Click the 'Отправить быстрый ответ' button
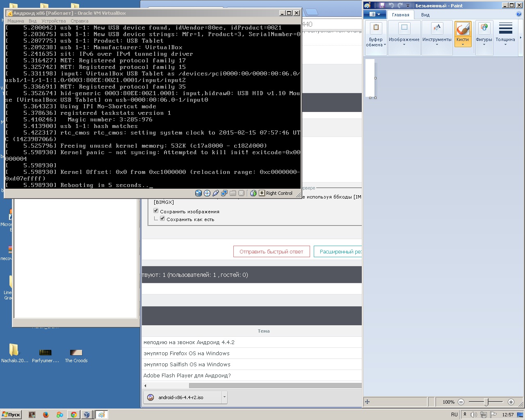The height and width of the screenshot is (420, 525). pyautogui.click(x=271, y=251)
